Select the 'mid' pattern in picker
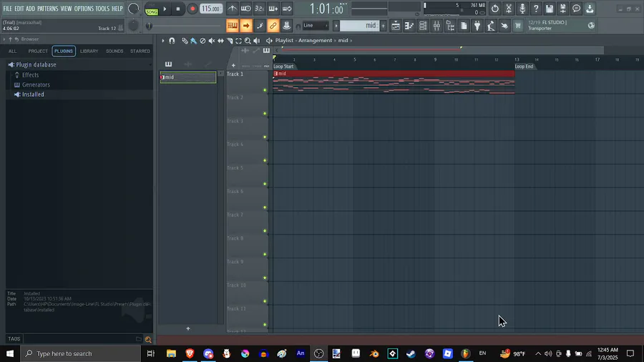The image size is (644, 362). (x=188, y=77)
